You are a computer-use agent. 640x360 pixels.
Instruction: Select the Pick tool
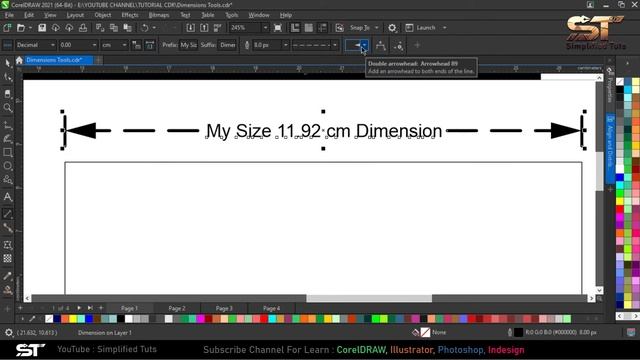pos(8,62)
